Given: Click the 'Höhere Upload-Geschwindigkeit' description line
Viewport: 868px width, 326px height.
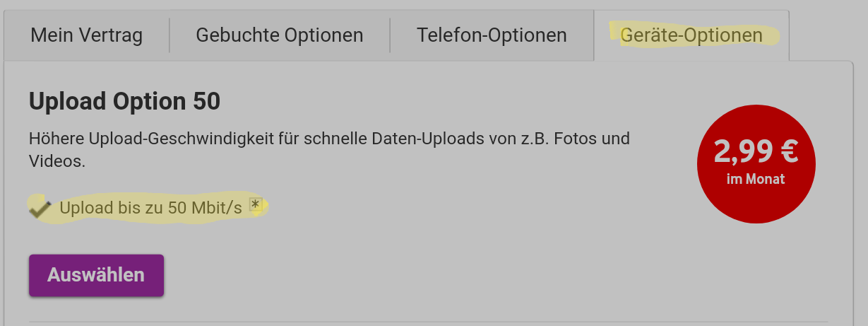Looking at the screenshot, I should pyautogui.click(x=329, y=138).
